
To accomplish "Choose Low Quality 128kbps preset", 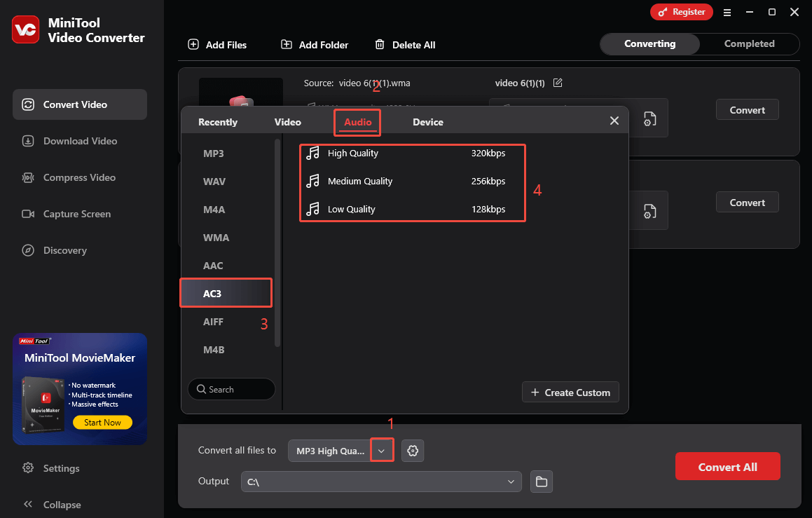I will click(412, 210).
